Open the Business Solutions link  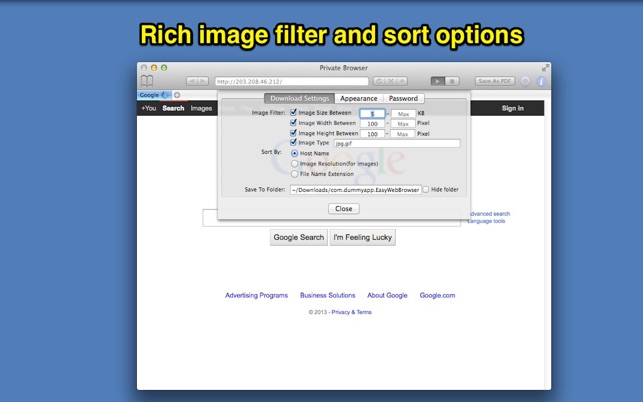328,295
